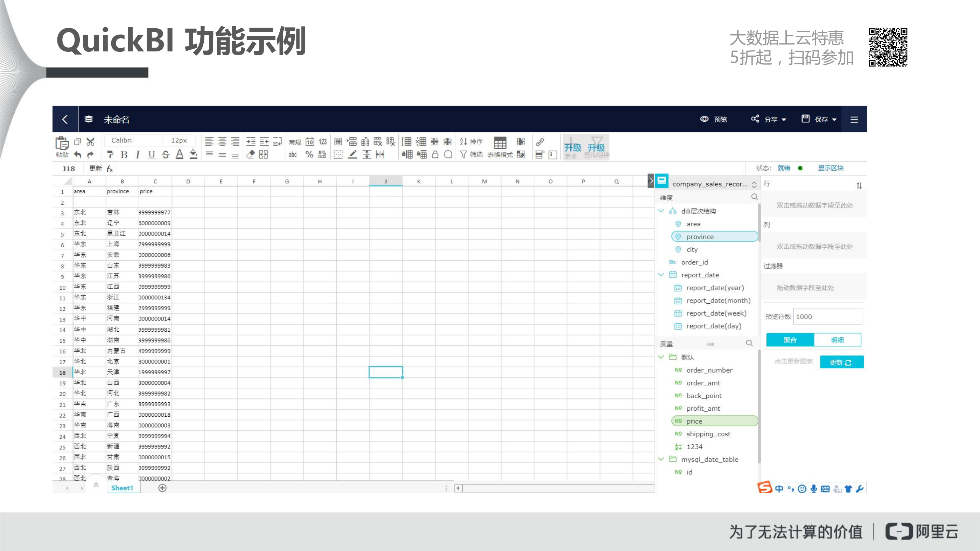Toggle wrap text
The height and width of the screenshot is (551, 980).
point(277,142)
